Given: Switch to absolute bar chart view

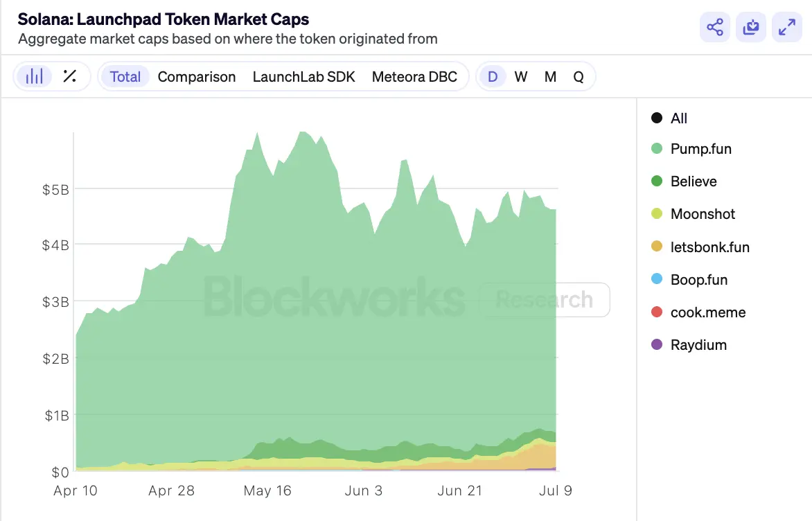Looking at the screenshot, I should [x=34, y=76].
